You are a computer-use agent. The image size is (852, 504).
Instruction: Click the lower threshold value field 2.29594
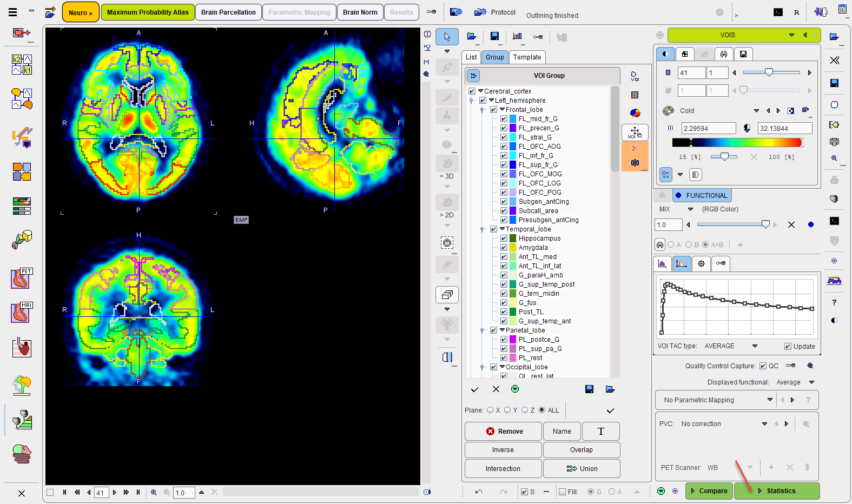(x=708, y=128)
